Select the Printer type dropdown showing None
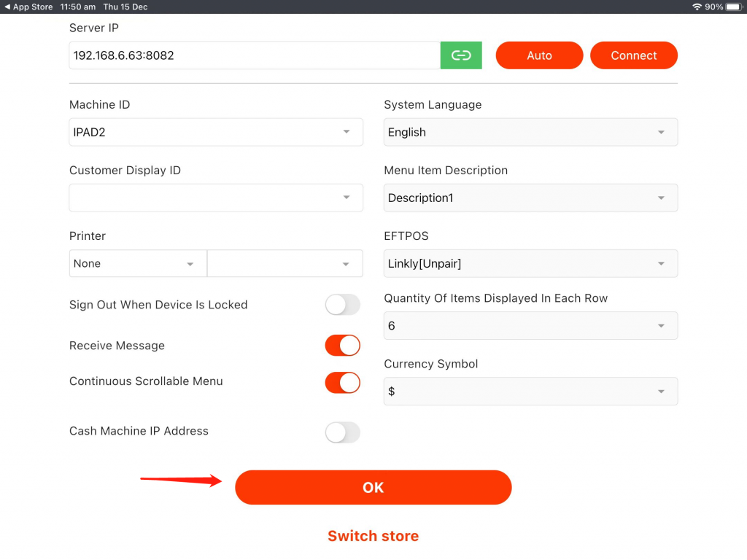 [x=138, y=263]
